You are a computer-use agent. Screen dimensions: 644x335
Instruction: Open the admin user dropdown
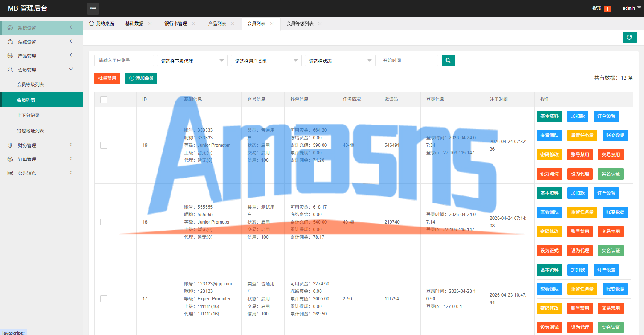click(x=632, y=8)
